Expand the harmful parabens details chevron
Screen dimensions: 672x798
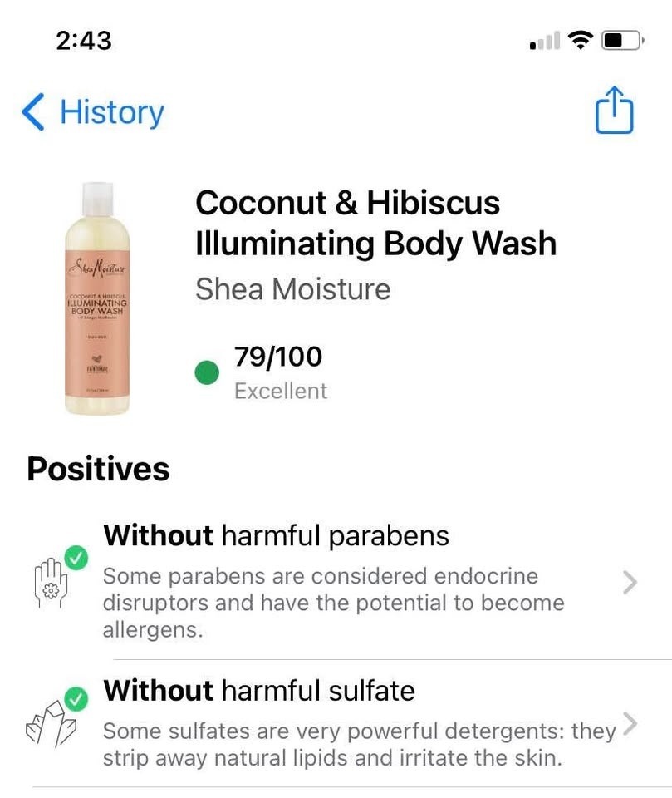(630, 583)
